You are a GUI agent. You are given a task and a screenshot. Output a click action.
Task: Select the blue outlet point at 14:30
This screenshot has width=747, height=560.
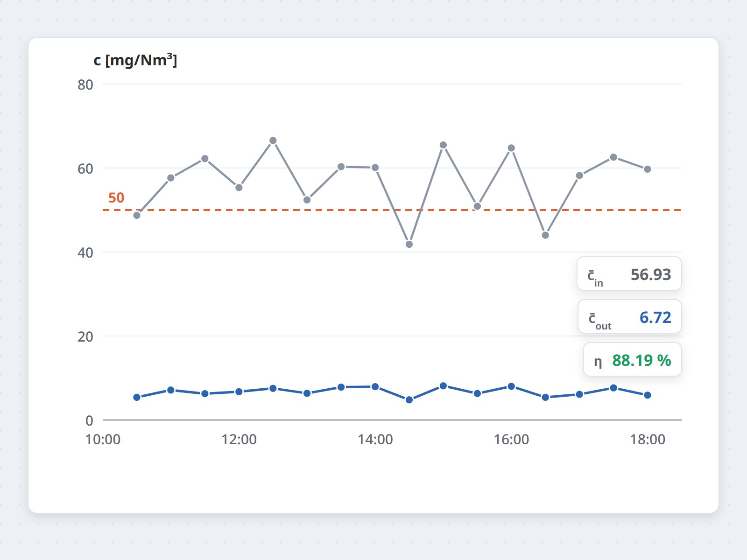409,400
